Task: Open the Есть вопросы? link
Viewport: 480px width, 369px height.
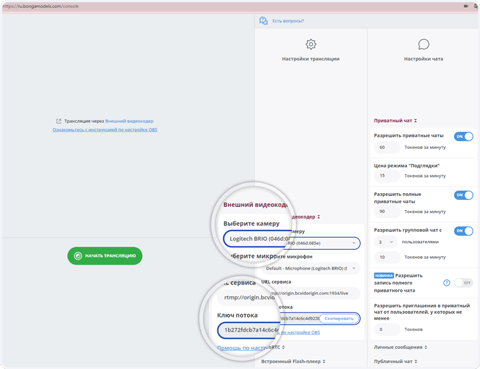Action: coord(288,21)
